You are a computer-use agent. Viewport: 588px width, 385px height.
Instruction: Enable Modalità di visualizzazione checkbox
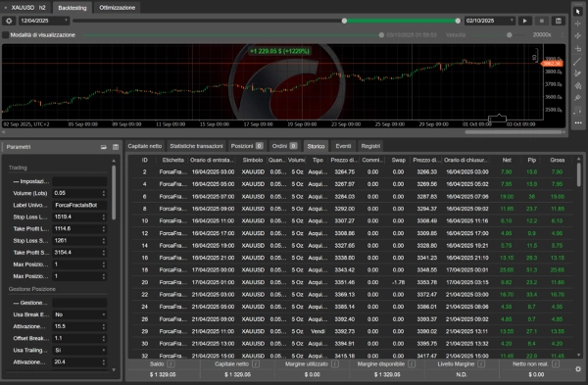6,35
